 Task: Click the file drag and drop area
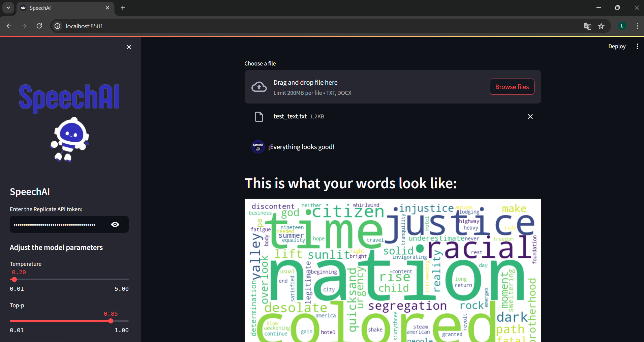(x=393, y=87)
